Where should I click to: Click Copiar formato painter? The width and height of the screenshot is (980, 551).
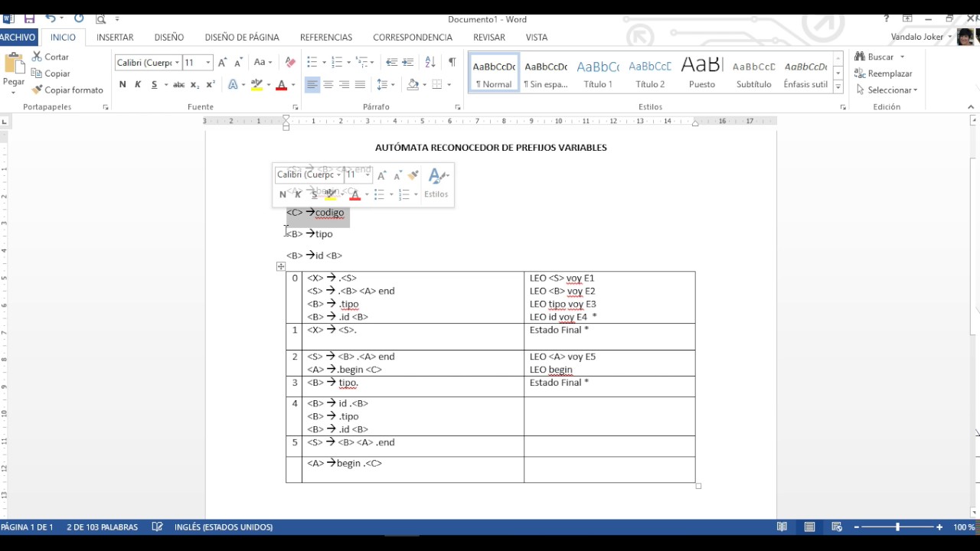click(x=67, y=90)
